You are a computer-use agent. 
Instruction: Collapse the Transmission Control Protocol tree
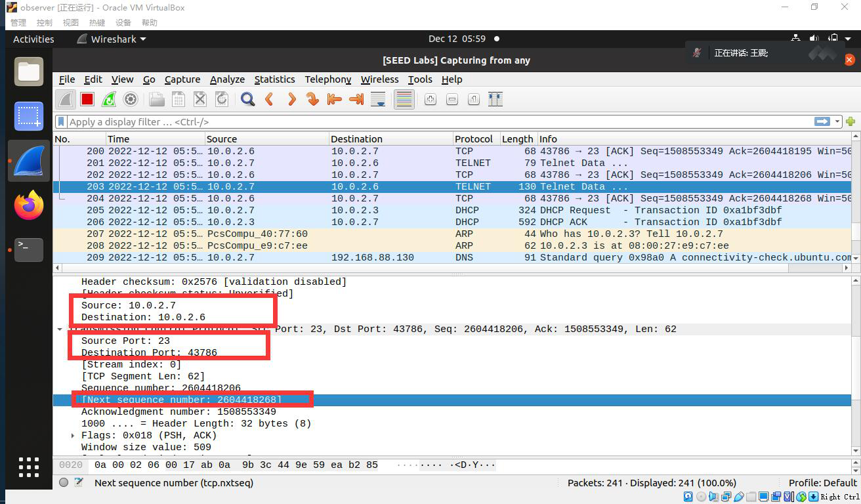point(60,329)
